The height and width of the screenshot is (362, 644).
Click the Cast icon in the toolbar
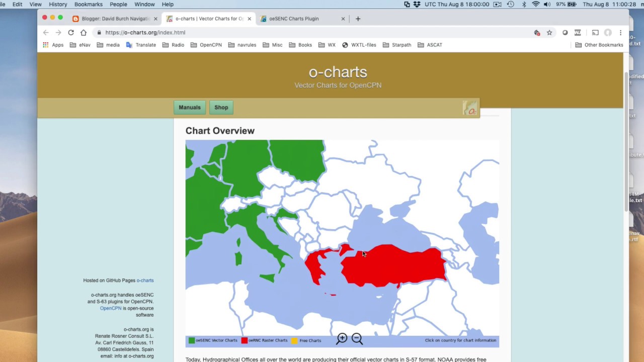[595, 33]
